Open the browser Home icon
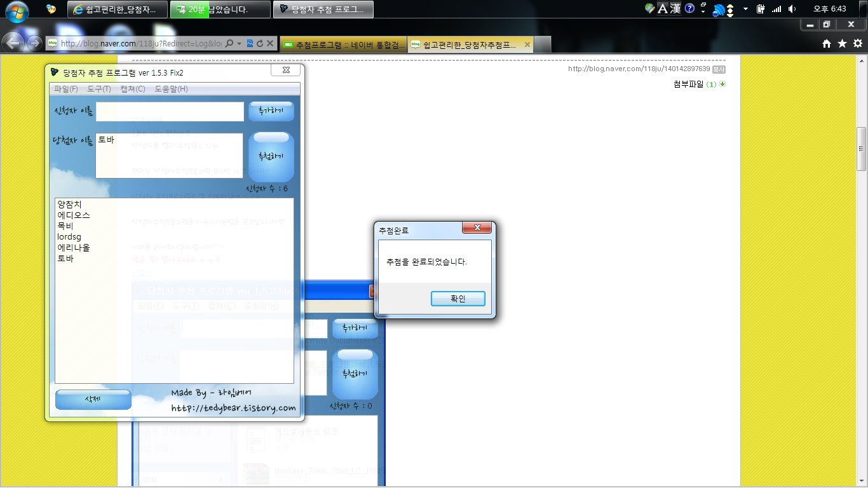 [x=827, y=44]
